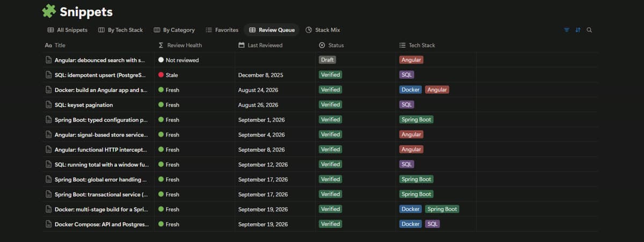
Task: Click page icon of Angular signal-based store row
Action: [49, 134]
